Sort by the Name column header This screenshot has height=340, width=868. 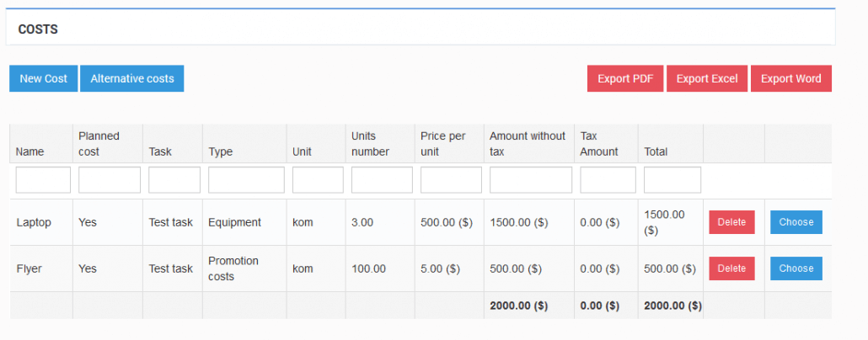(29, 151)
